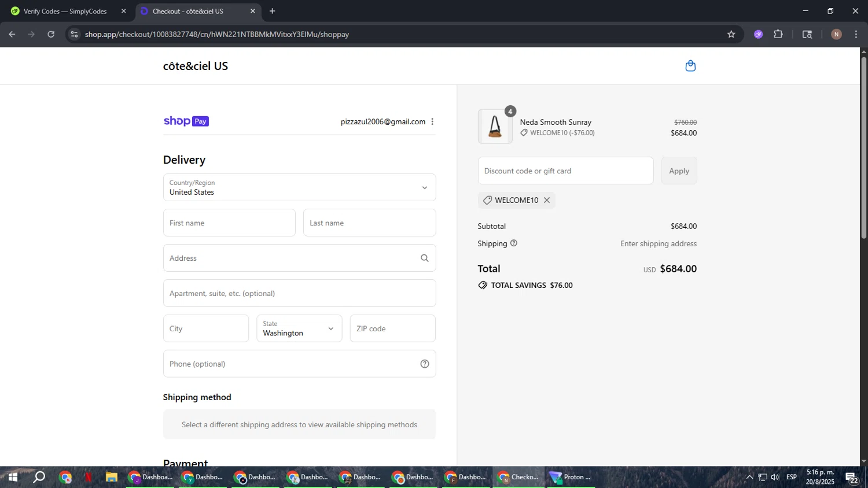Click the ESP language indicator

[x=792, y=477]
